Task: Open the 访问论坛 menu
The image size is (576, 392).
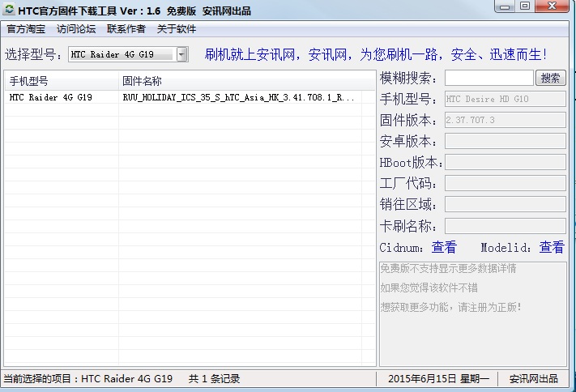Action: (x=76, y=29)
